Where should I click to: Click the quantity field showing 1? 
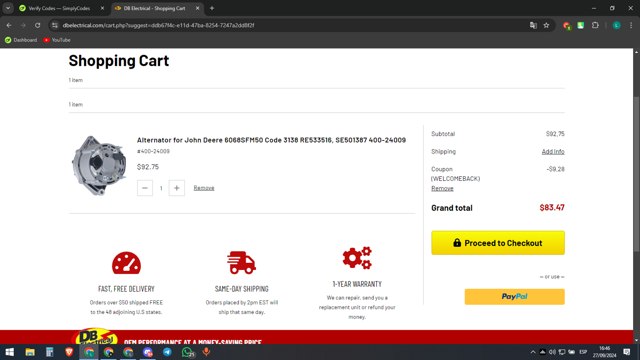pos(161,188)
